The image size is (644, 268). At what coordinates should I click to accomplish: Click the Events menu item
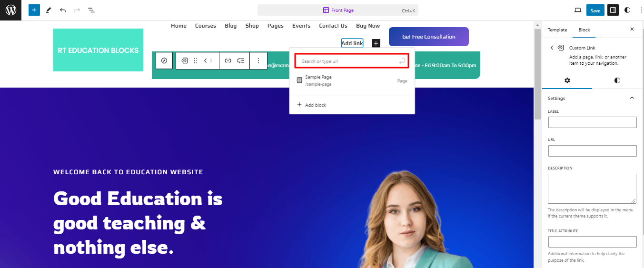pyautogui.click(x=301, y=26)
